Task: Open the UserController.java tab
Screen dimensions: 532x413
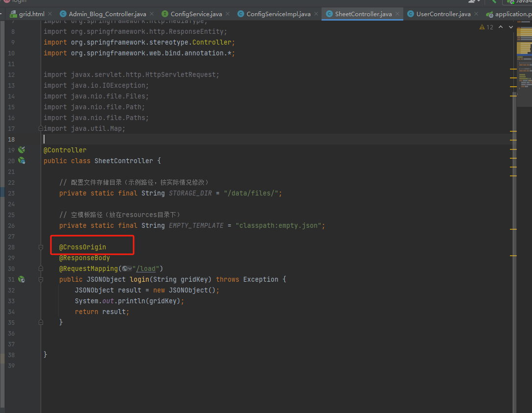Action: [443, 14]
